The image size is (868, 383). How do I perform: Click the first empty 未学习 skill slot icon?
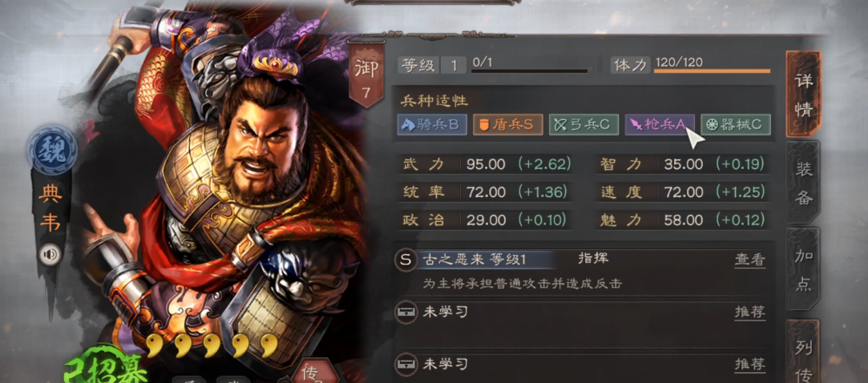[406, 312]
